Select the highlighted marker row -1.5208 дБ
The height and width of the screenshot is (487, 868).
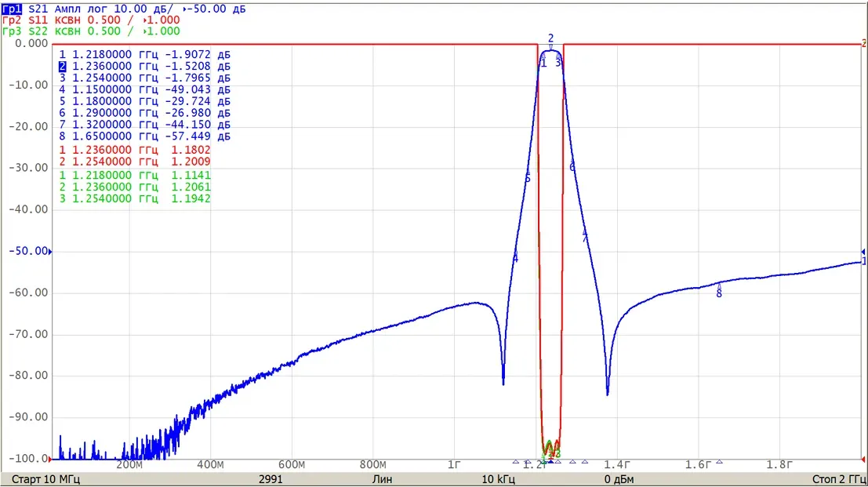click(144, 67)
